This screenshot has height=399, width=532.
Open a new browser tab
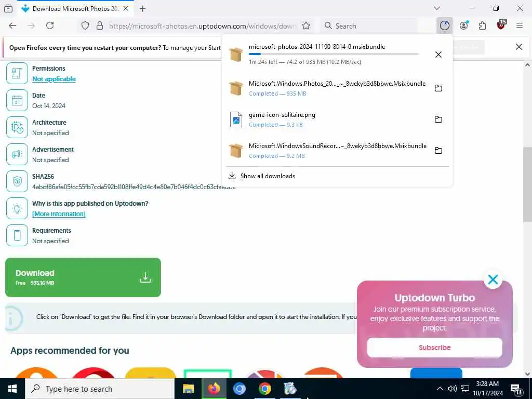(x=142, y=9)
